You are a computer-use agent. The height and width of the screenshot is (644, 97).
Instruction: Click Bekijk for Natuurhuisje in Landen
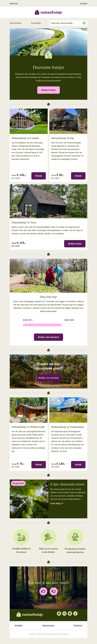point(39,176)
